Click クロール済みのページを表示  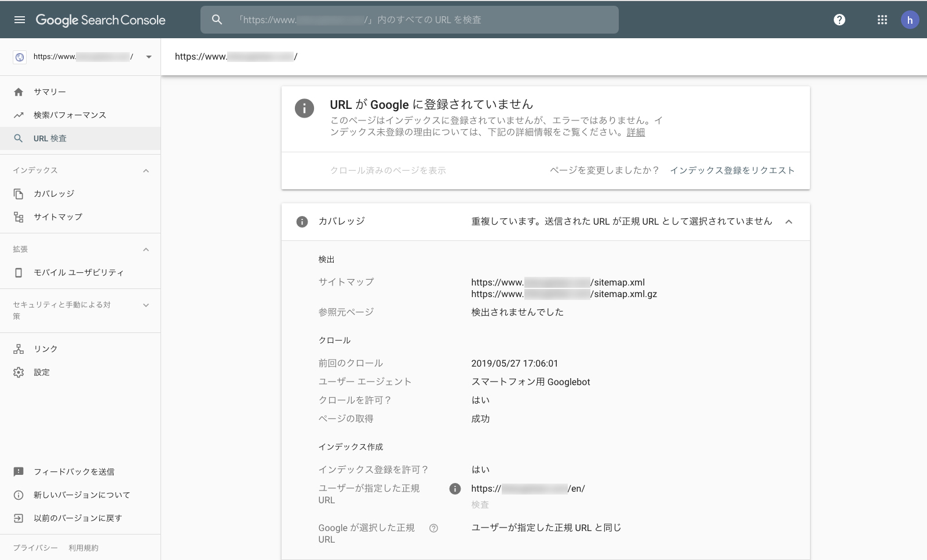coord(388,171)
